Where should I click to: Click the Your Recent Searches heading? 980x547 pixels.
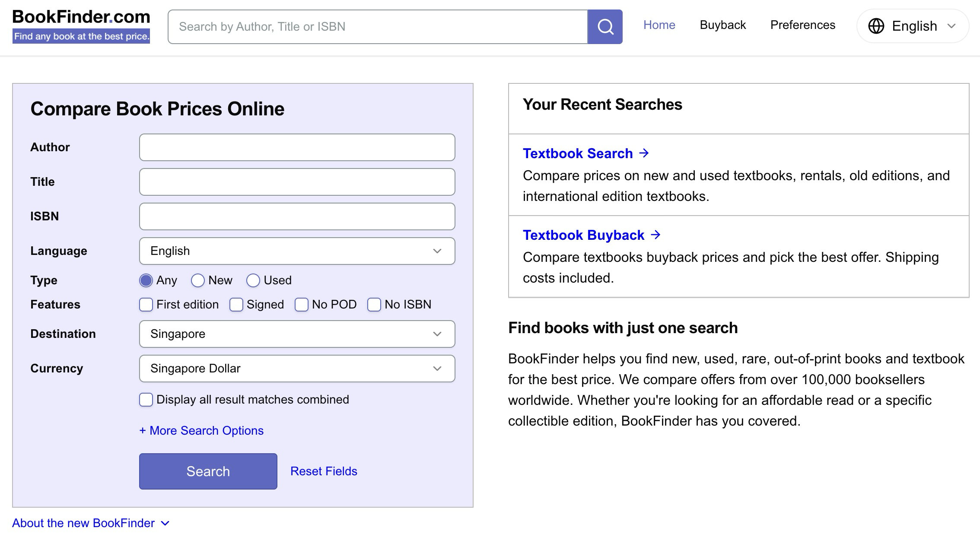point(602,105)
